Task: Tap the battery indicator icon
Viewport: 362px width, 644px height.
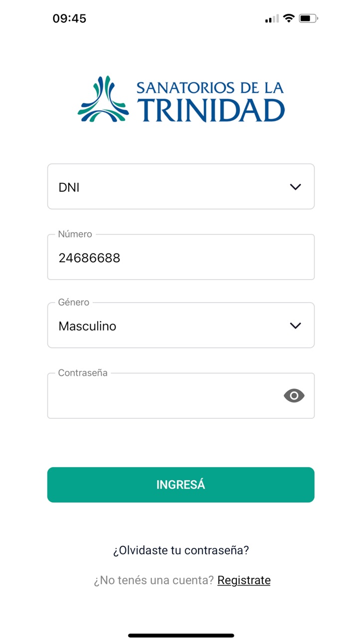Action: coord(308,18)
